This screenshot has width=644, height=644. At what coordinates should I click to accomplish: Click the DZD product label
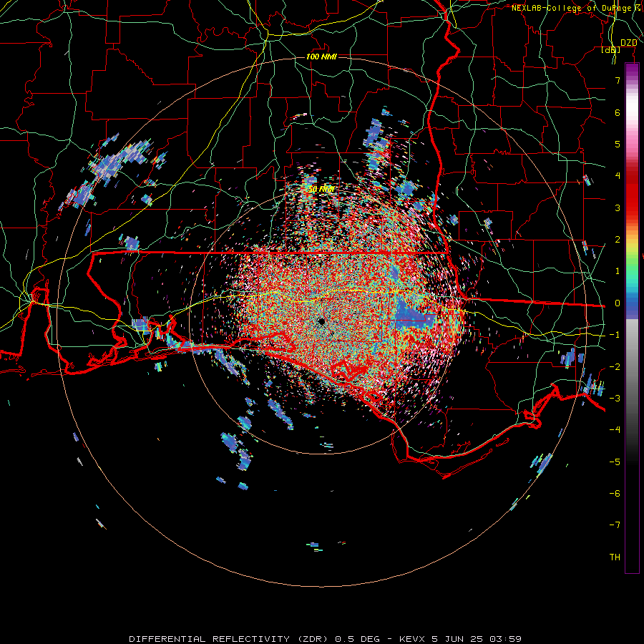click(x=629, y=43)
